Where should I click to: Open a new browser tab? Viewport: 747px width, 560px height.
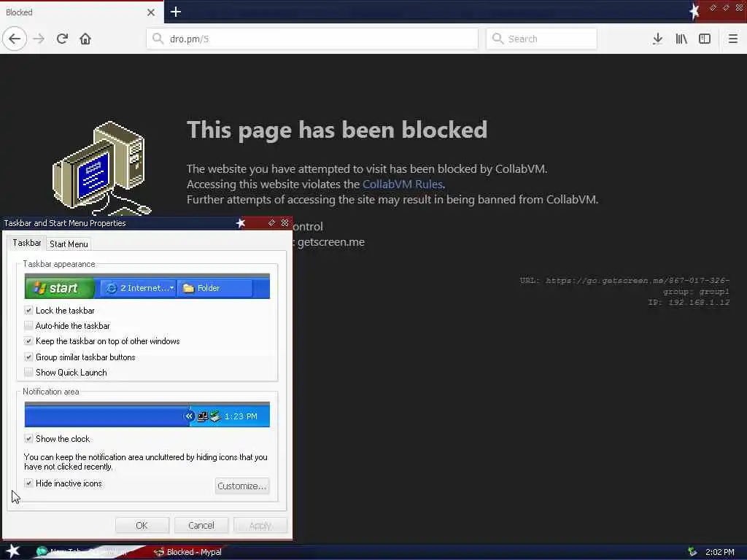click(175, 12)
